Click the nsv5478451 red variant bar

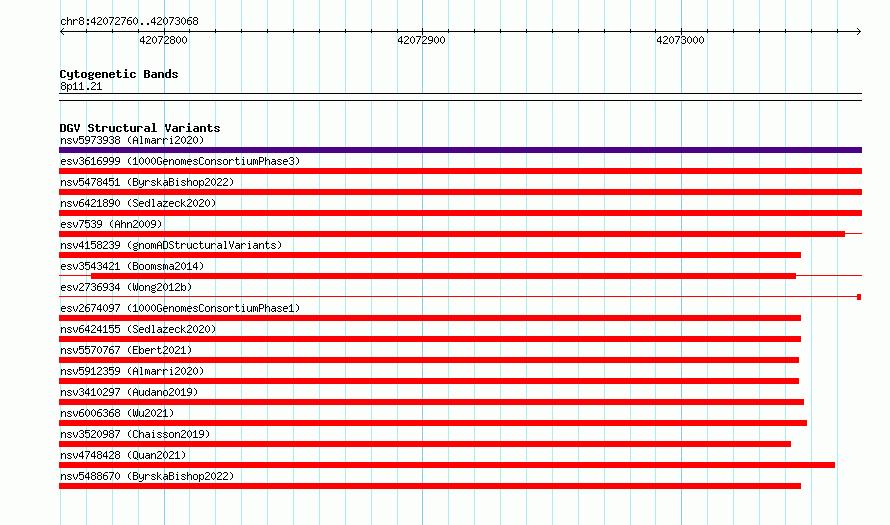(460, 192)
